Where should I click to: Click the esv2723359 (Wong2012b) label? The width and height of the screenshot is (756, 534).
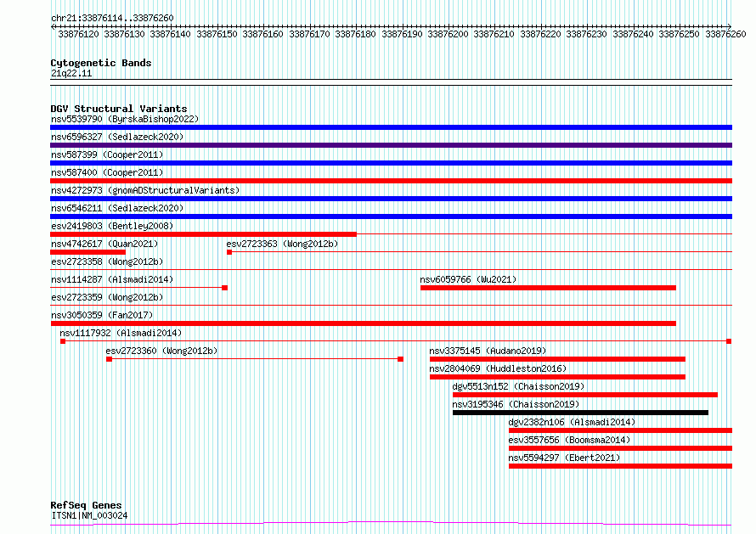pos(107,297)
